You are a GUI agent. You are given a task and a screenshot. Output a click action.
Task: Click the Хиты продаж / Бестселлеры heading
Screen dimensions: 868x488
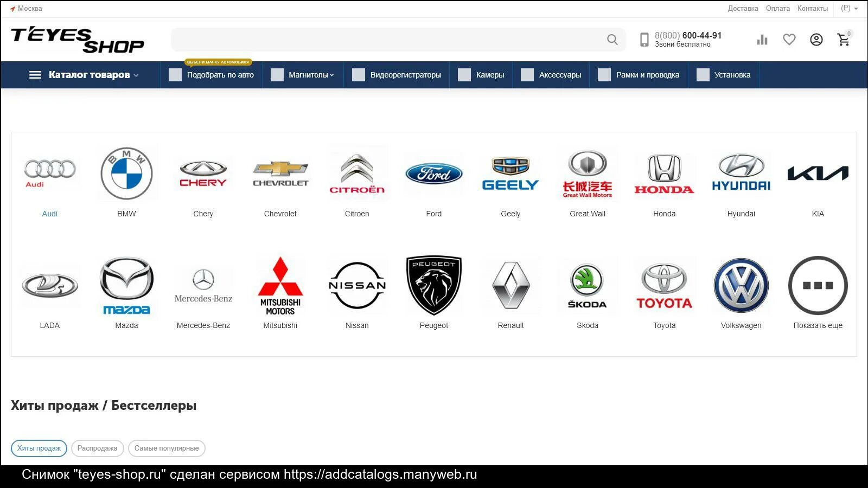tap(104, 406)
